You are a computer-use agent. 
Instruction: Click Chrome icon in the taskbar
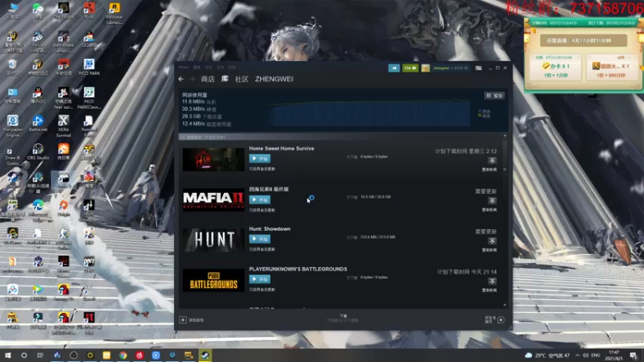click(123, 356)
